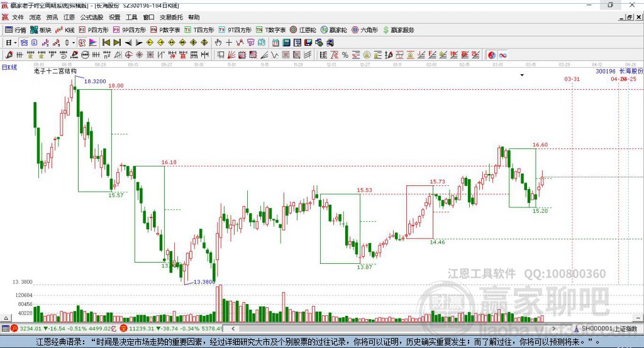This screenshot has height=348, width=644.
Task: Toggle the pressed red symbol button
Action: [82, 43]
